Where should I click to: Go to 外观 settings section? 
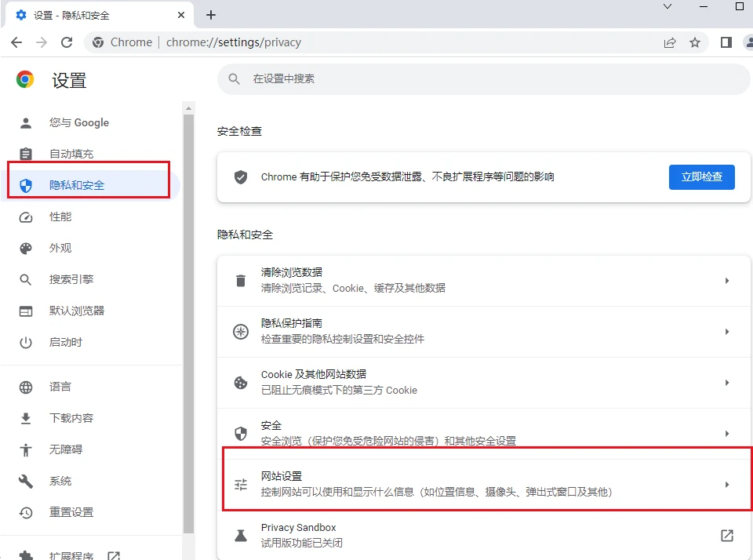pyautogui.click(x=60, y=248)
